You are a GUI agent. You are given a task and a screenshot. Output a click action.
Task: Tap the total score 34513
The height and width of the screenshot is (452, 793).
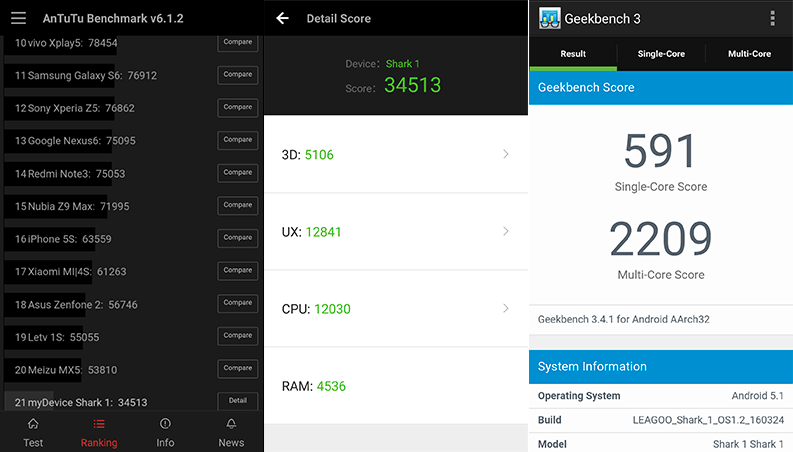[413, 85]
